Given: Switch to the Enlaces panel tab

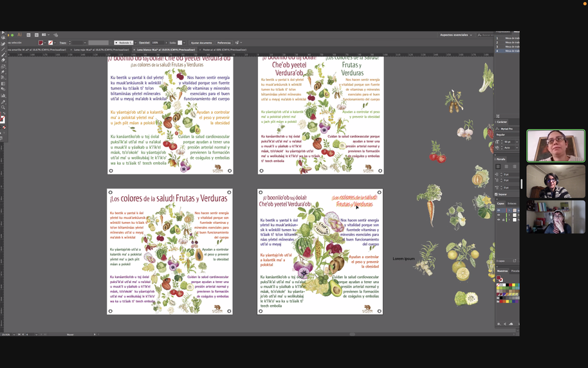Looking at the screenshot, I should coord(512,203).
